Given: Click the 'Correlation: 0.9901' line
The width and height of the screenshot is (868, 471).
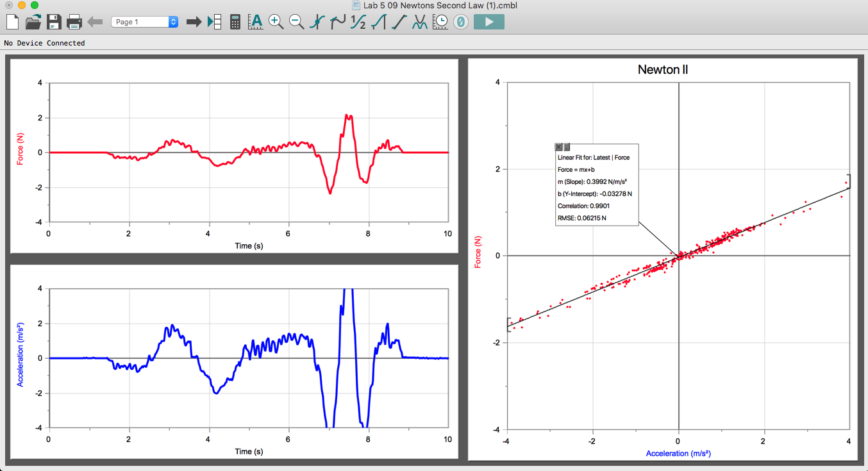Looking at the screenshot, I should 583,206.
